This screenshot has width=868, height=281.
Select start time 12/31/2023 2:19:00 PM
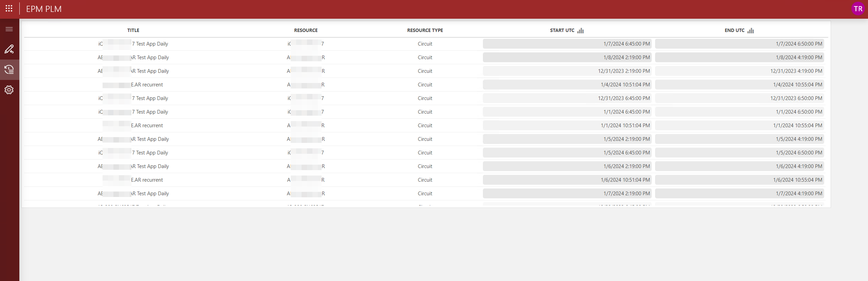coord(567,71)
